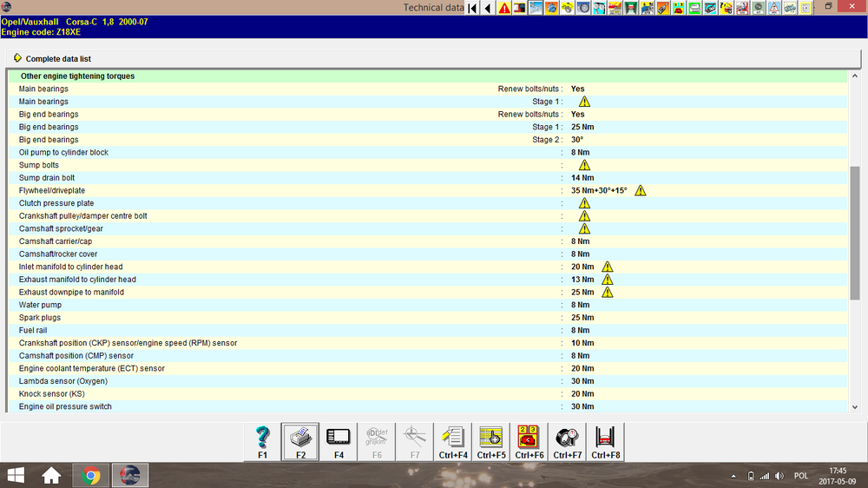
Task: Click the vertical scrollbar thumb
Action: pyautogui.click(x=854, y=233)
